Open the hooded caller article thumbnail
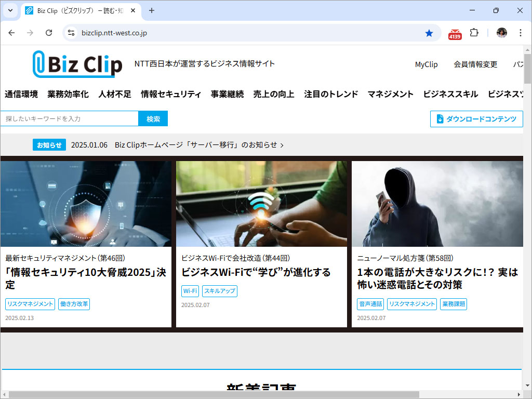This screenshot has width=532, height=399. pyautogui.click(x=437, y=204)
